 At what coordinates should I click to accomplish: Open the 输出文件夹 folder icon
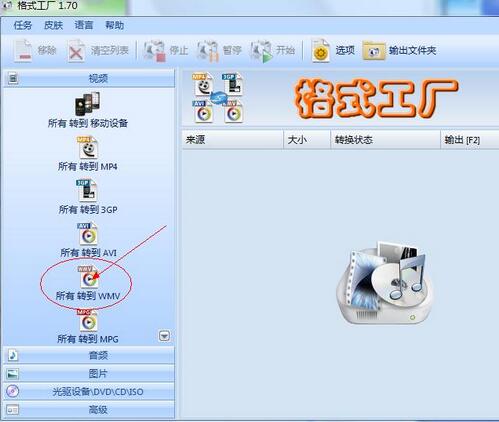click(x=374, y=51)
